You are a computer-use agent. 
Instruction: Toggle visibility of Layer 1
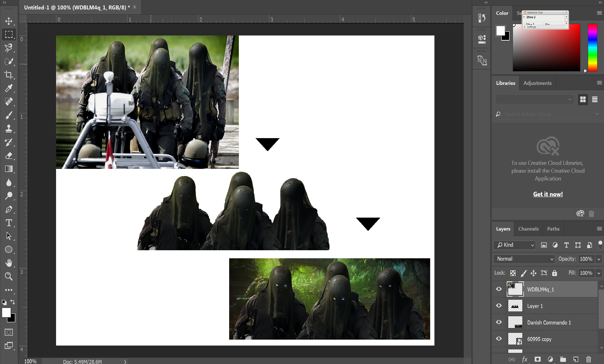(499, 306)
